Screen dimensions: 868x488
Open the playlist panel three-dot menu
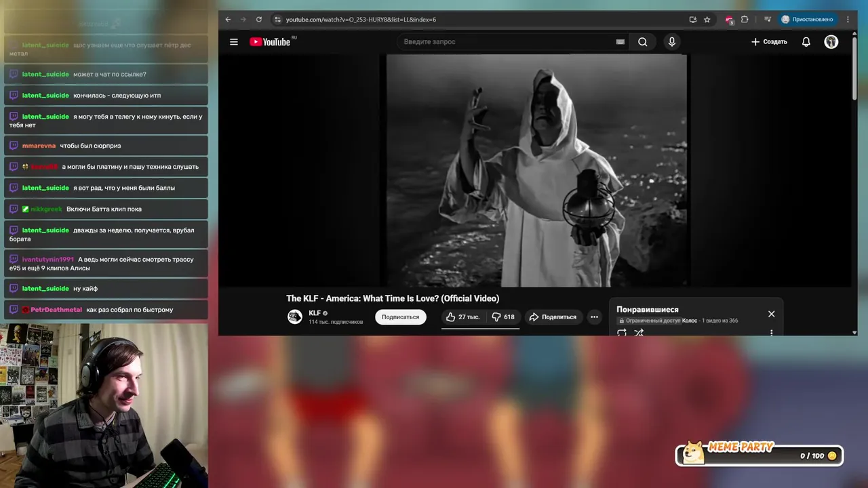[771, 332]
